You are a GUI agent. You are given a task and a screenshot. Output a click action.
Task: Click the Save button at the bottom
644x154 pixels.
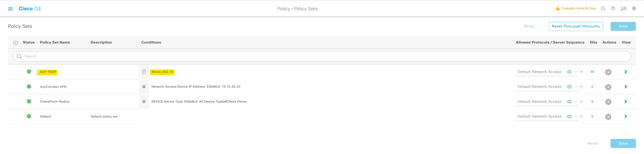pyautogui.click(x=623, y=143)
